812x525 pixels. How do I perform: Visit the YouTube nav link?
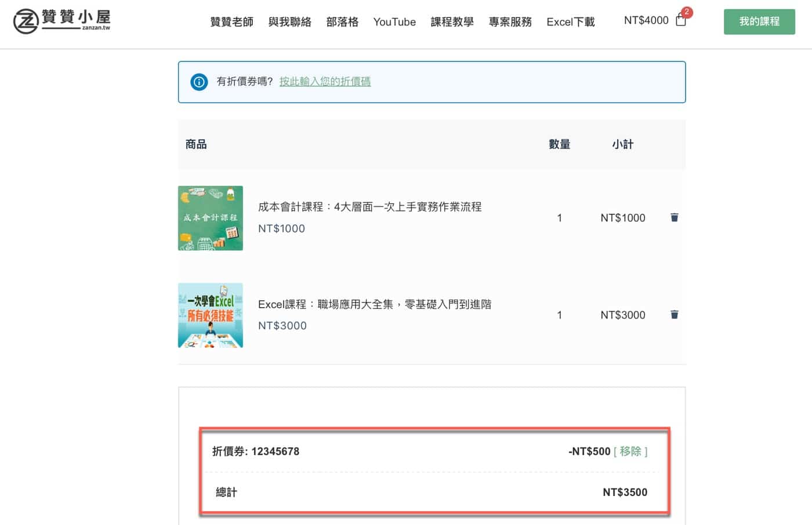tap(394, 22)
